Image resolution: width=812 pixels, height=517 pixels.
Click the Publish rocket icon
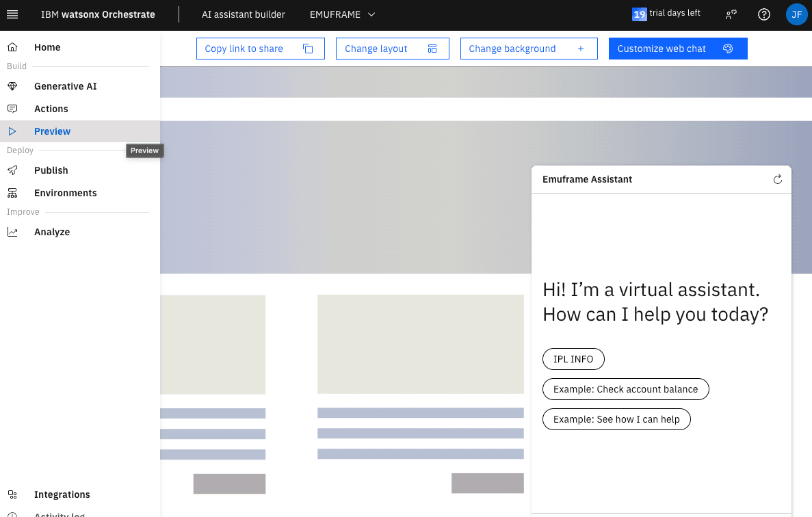tap(12, 170)
